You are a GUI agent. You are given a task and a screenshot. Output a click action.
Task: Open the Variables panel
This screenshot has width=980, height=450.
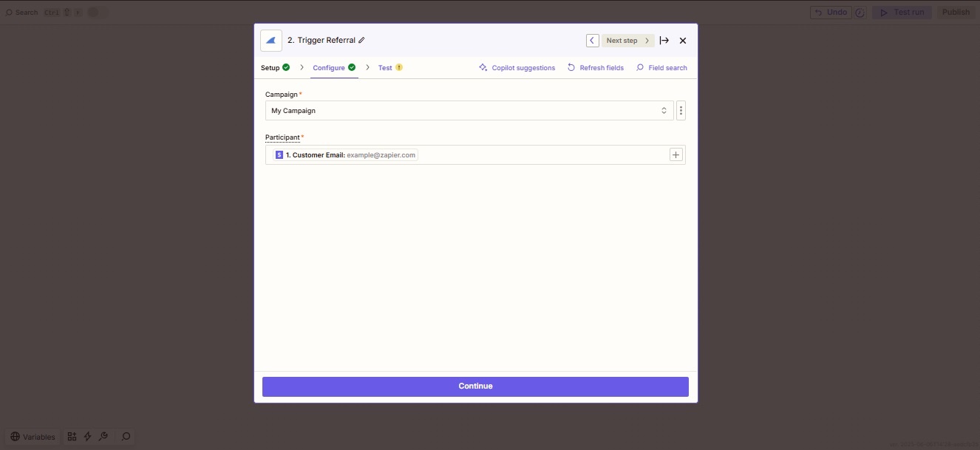33,437
